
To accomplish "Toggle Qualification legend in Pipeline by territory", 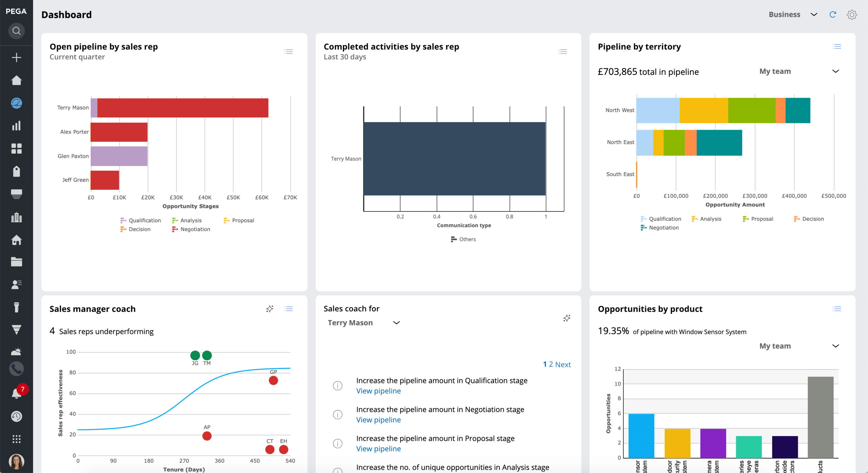I will [661, 219].
